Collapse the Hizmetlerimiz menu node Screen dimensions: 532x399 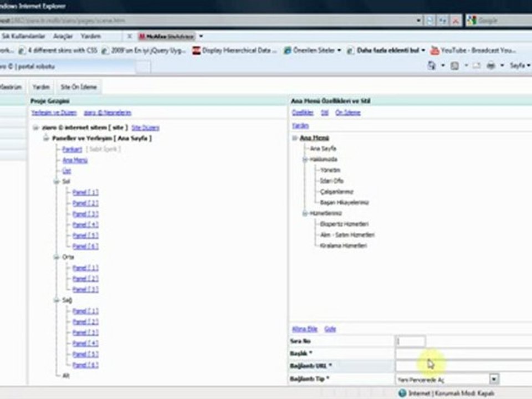point(305,213)
